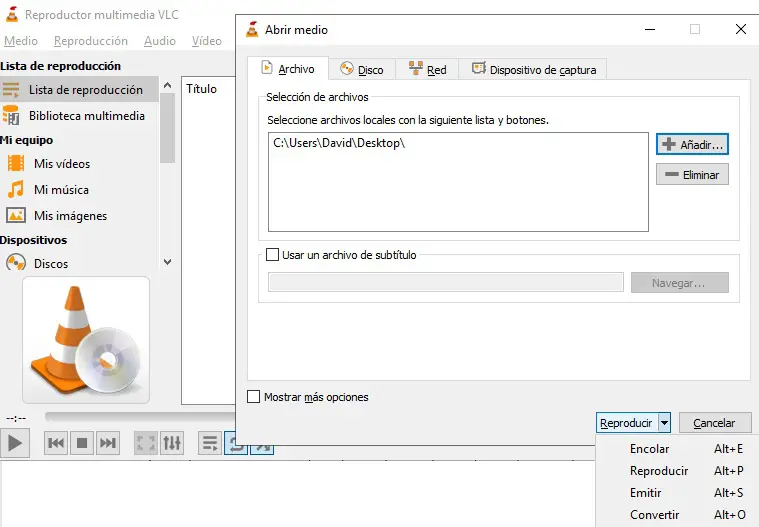Click the sidebar scrollbar thumb
The height and width of the screenshot is (527, 759).
(x=167, y=128)
